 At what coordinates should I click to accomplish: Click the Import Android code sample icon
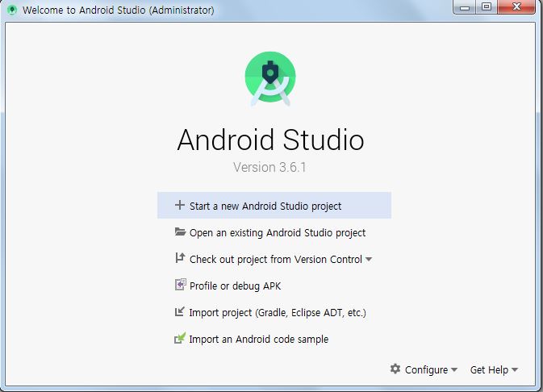pos(180,338)
